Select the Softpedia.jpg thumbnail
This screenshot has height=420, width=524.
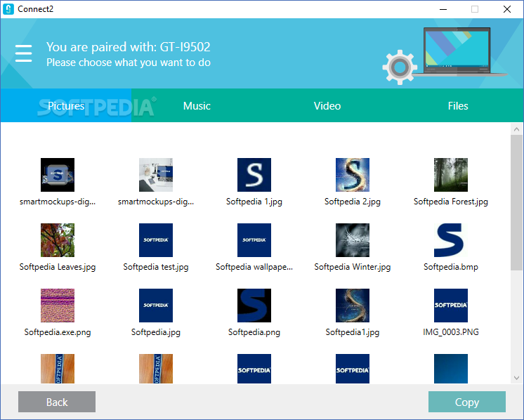coord(156,306)
